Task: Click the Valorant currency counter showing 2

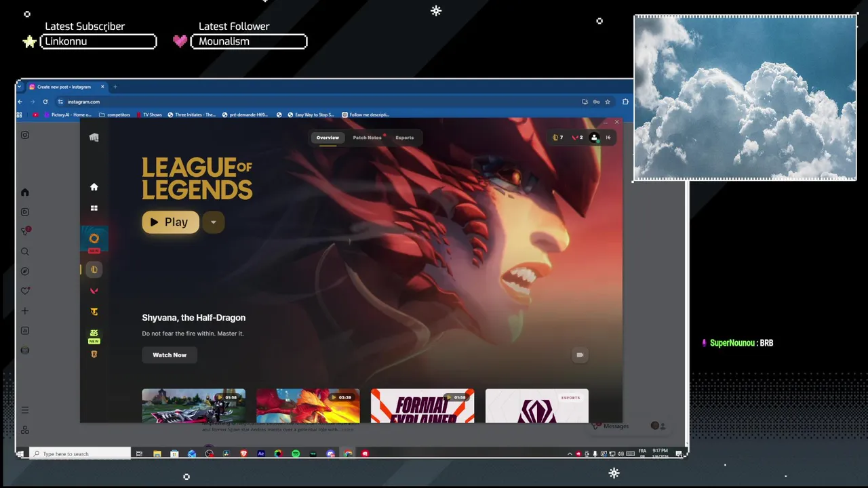Action: click(x=577, y=138)
